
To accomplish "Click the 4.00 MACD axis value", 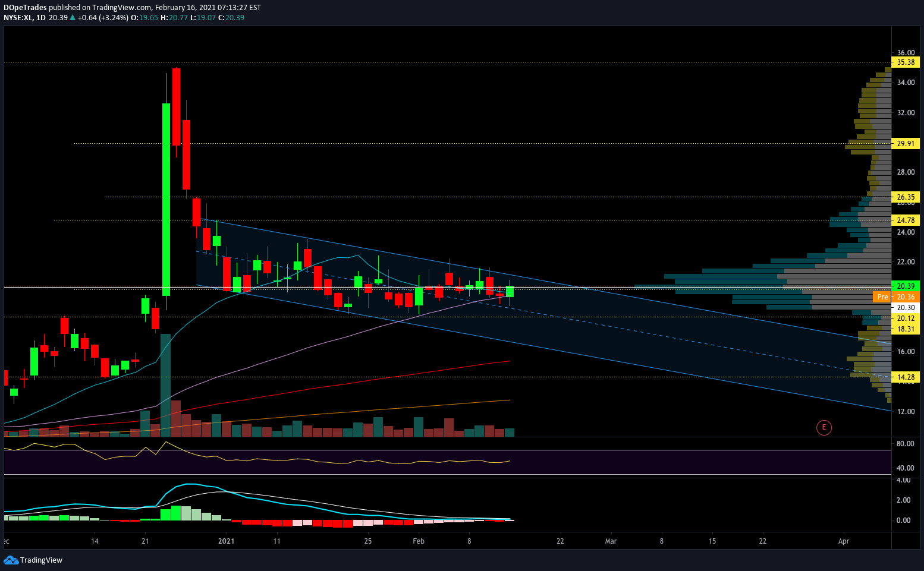I will click(903, 481).
